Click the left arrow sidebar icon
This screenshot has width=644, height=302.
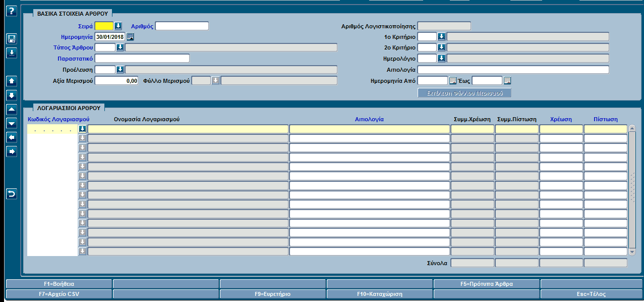12,137
